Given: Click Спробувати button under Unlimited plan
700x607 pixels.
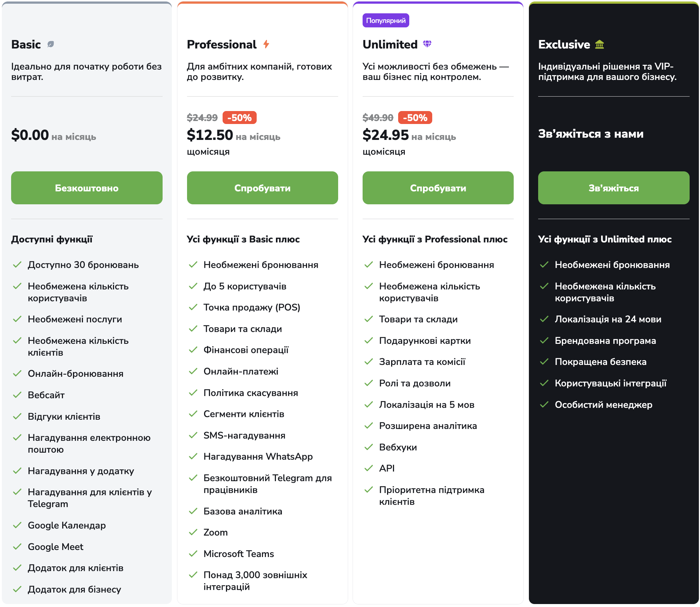Looking at the screenshot, I should [x=438, y=188].
